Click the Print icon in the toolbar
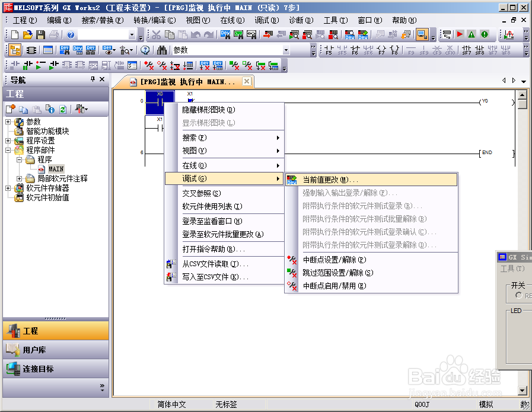532x412 pixels. pos(53,34)
